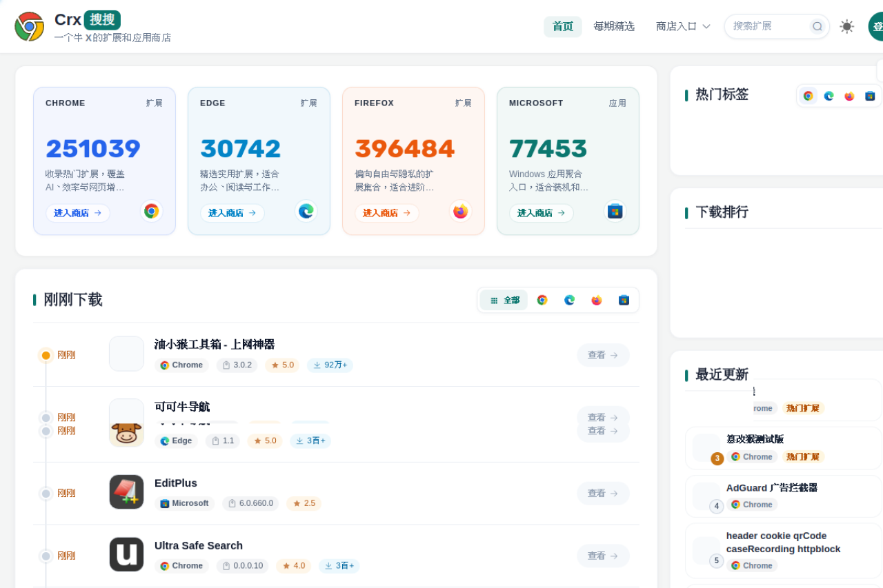Click the orange timeline dot beside 油小猴工具箱
The height and width of the screenshot is (588, 883).
click(46, 356)
